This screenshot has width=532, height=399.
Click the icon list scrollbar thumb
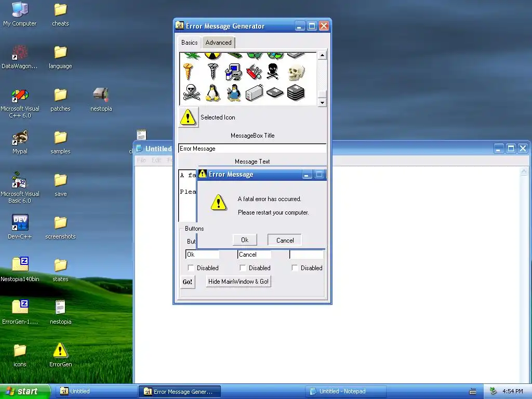click(322, 94)
